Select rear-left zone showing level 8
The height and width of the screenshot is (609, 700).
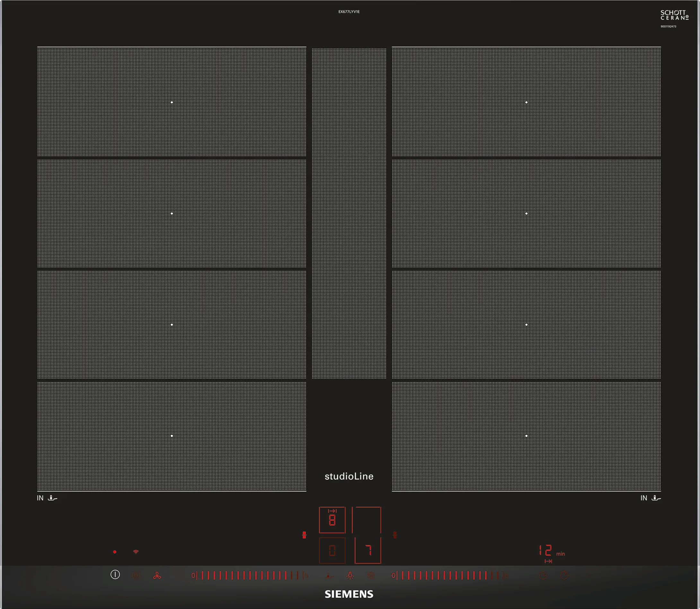click(x=332, y=520)
